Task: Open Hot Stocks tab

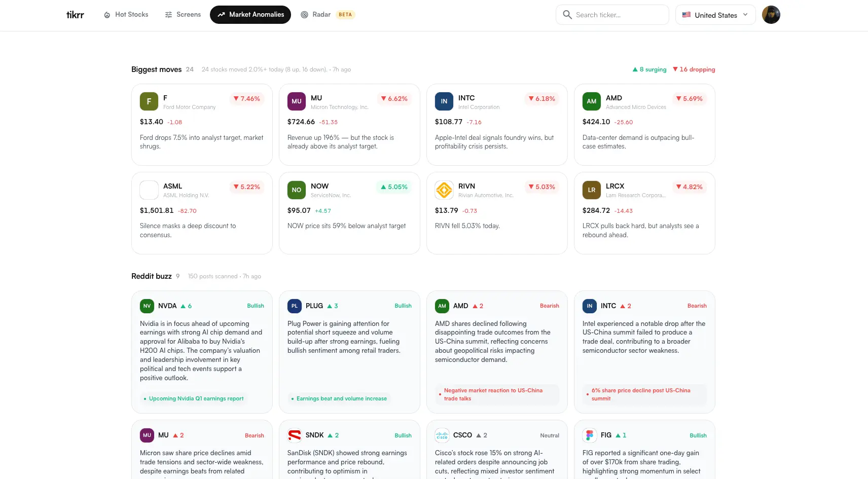Action: click(126, 15)
